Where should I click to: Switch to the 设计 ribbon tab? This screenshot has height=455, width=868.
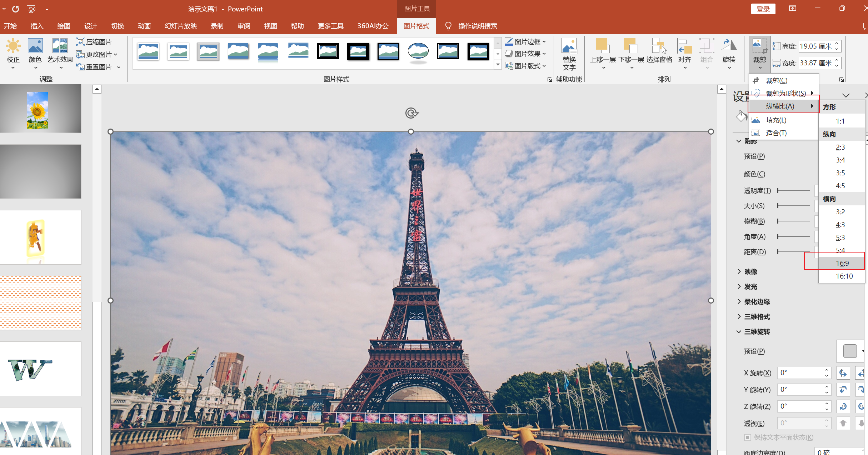click(90, 26)
